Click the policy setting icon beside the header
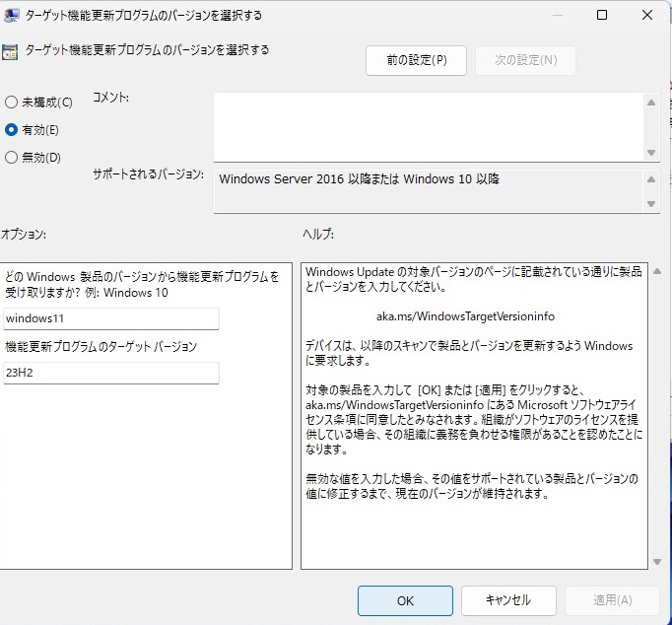 (x=9, y=51)
